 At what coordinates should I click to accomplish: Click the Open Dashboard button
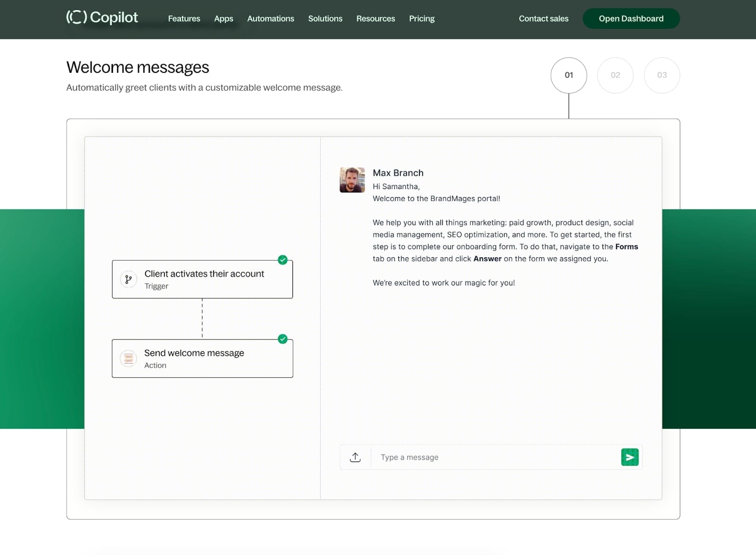(x=631, y=18)
